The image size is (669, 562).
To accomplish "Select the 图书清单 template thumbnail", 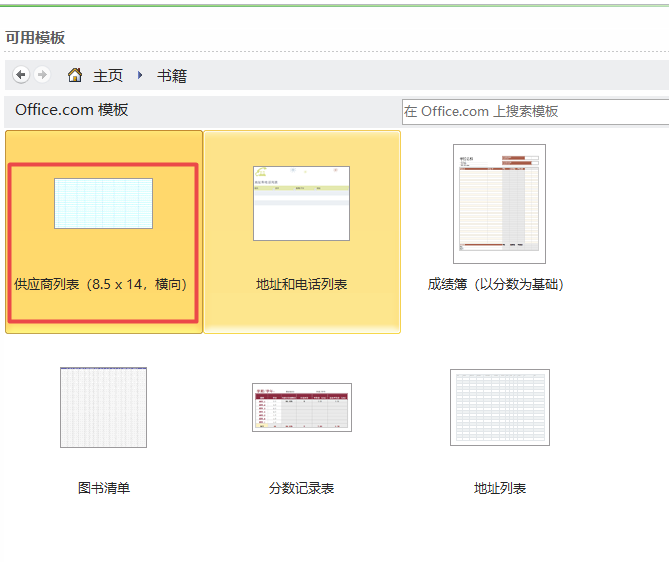I will tap(103, 407).
